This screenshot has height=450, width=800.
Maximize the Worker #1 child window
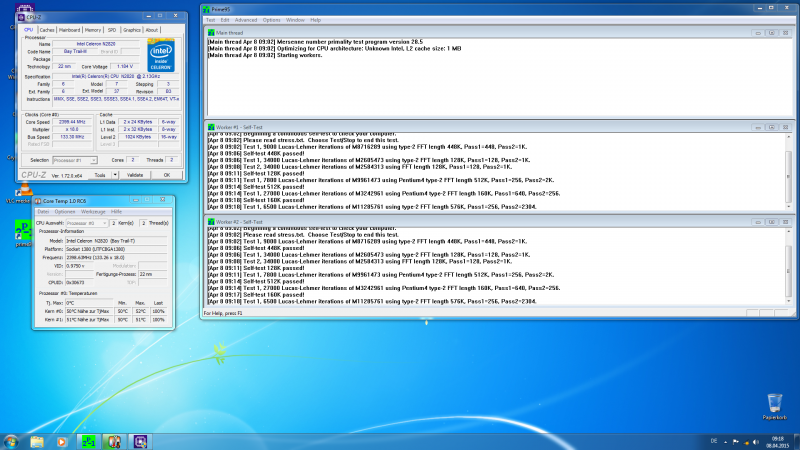click(x=771, y=127)
